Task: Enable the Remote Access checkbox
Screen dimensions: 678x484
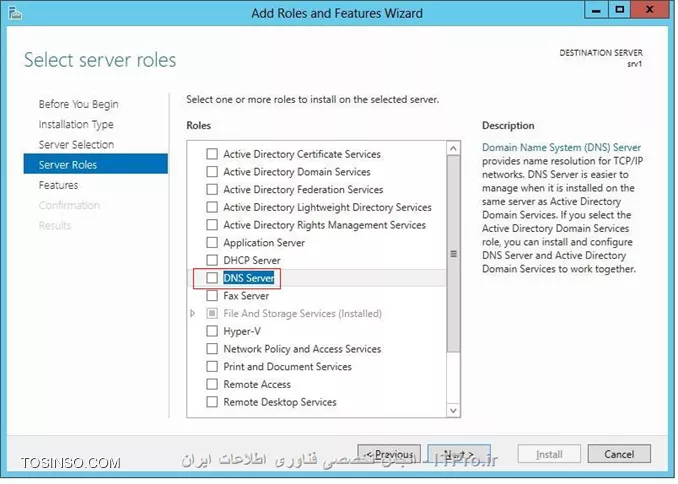Action: coord(212,385)
